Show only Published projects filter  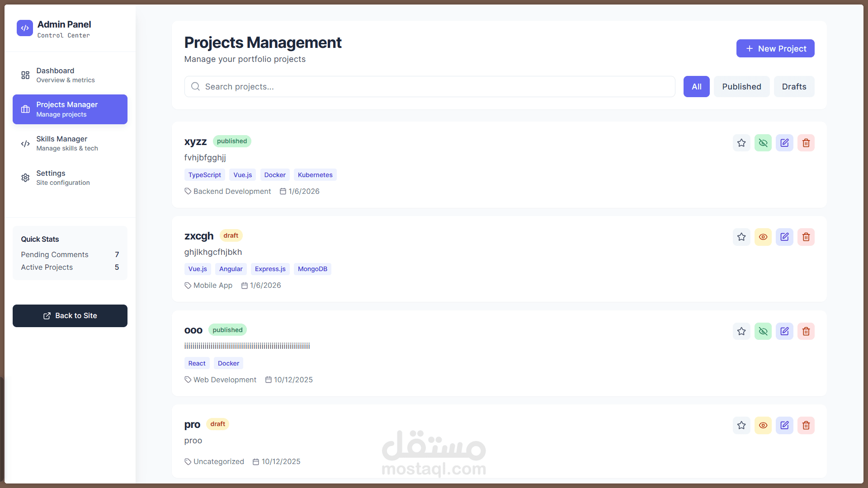click(741, 86)
